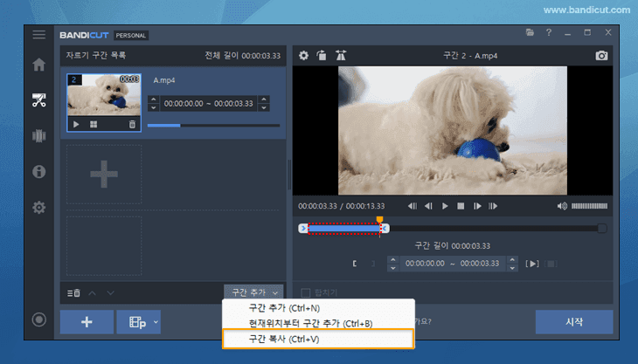638x364 pixels.
Task: Split segment 2 with grid icon
Action: pos(94,124)
